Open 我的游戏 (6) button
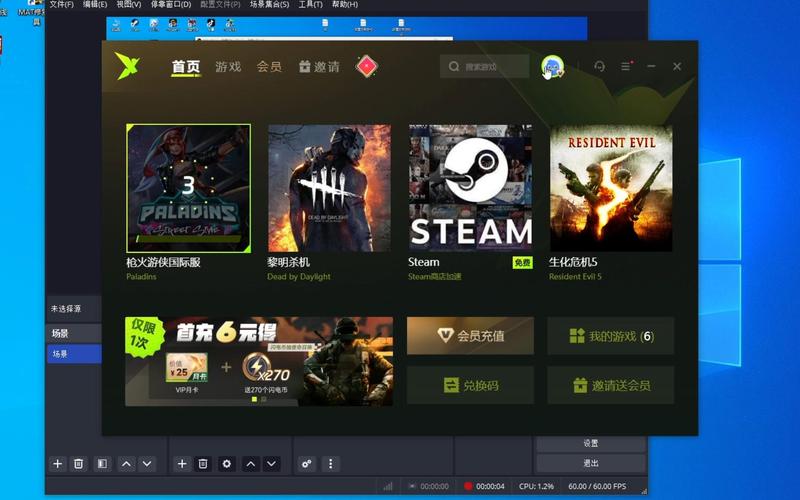800x500 pixels. click(x=611, y=336)
